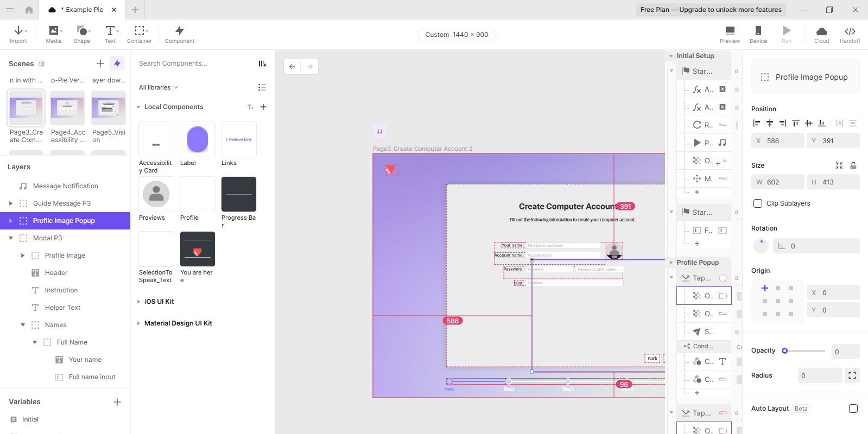Open the Cloud panel
868x434 pixels.
click(x=821, y=34)
